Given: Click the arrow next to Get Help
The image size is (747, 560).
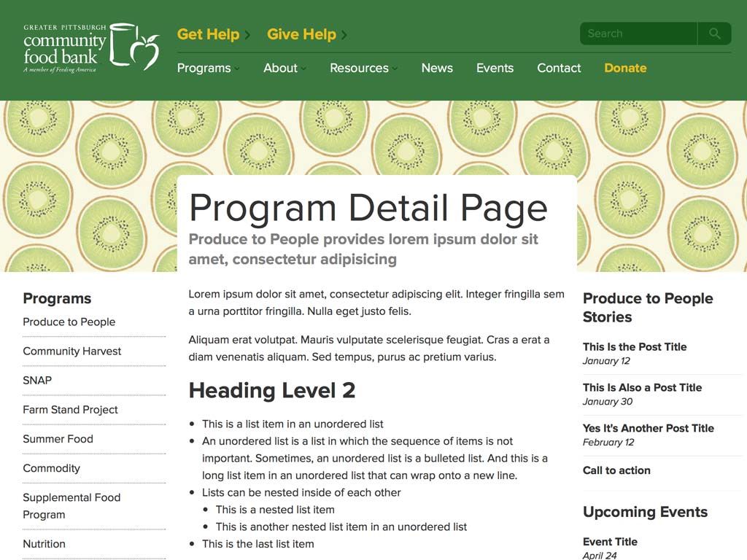Looking at the screenshot, I should (x=248, y=34).
